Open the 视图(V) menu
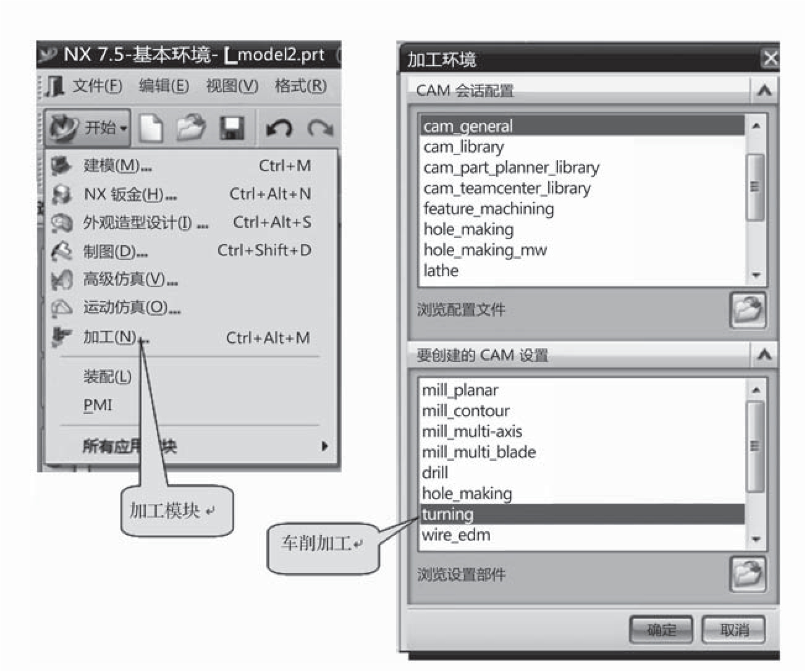The width and height of the screenshot is (807, 672). [232, 86]
